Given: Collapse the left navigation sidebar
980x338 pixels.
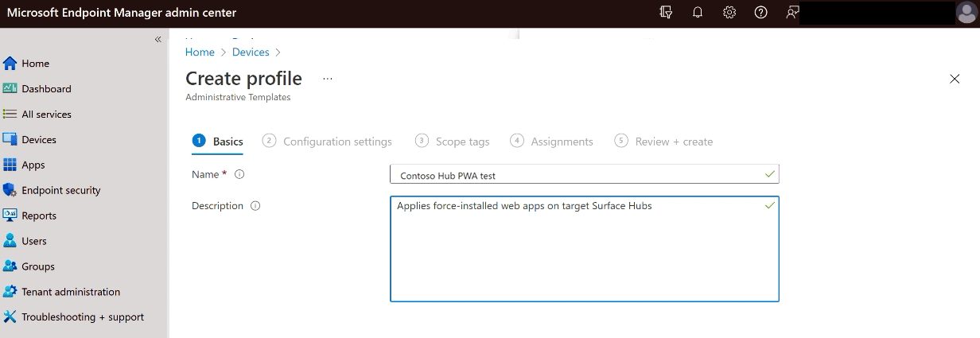Looking at the screenshot, I should [x=157, y=39].
